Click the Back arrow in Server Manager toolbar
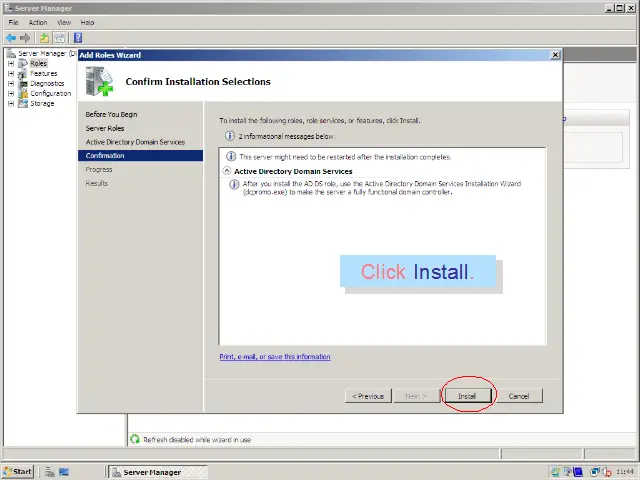 point(11,38)
